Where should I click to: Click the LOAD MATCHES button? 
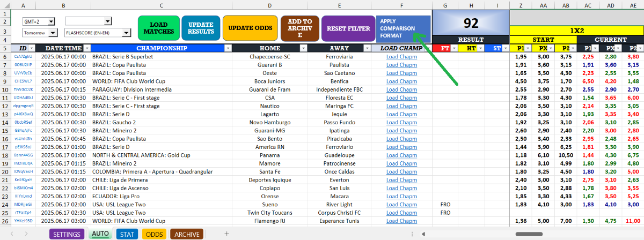(x=158, y=28)
